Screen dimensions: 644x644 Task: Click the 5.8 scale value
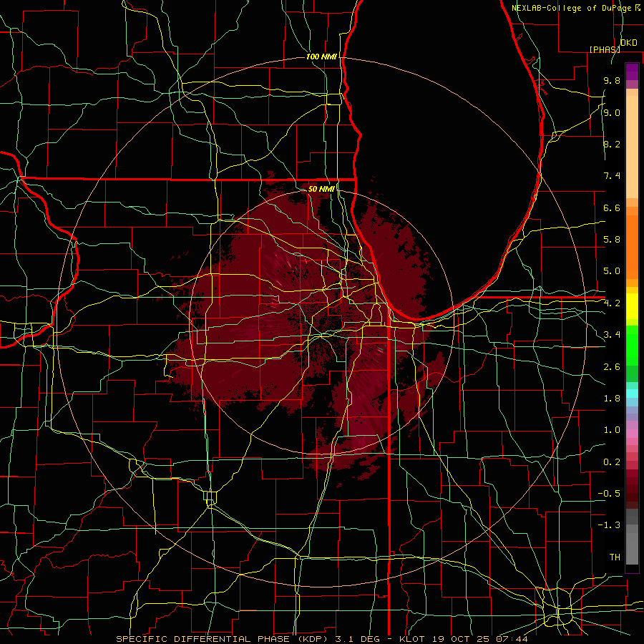612,240
